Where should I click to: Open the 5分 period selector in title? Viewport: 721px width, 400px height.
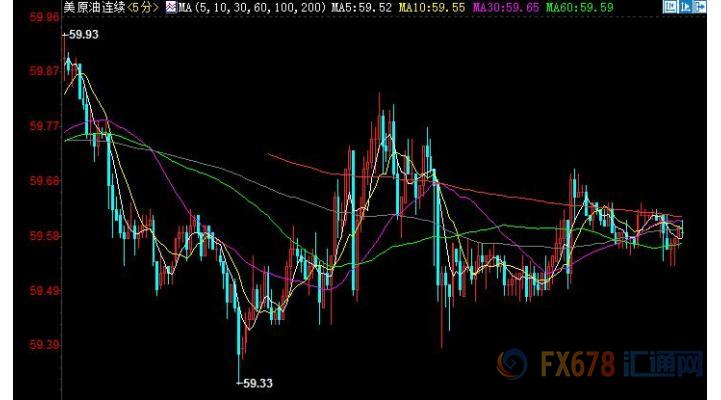(146, 8)
